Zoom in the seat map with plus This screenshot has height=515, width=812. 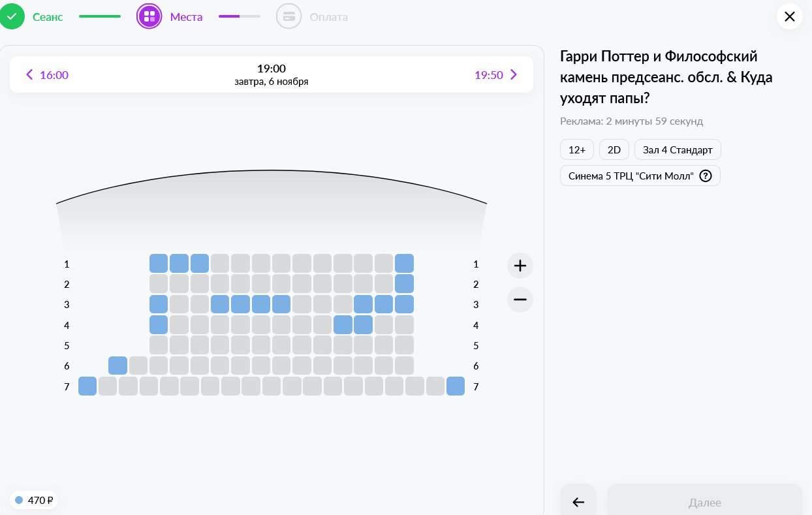coord(520,266)
